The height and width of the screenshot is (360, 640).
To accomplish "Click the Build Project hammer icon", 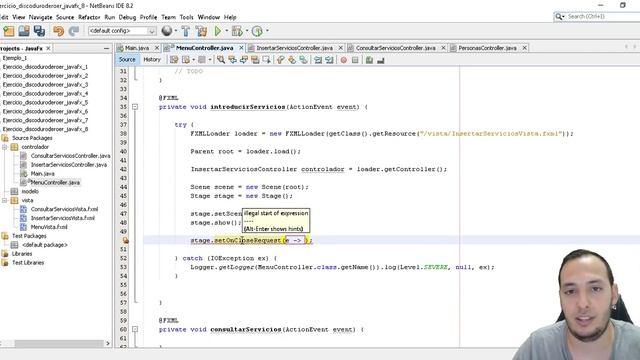I will pos(186,31).
